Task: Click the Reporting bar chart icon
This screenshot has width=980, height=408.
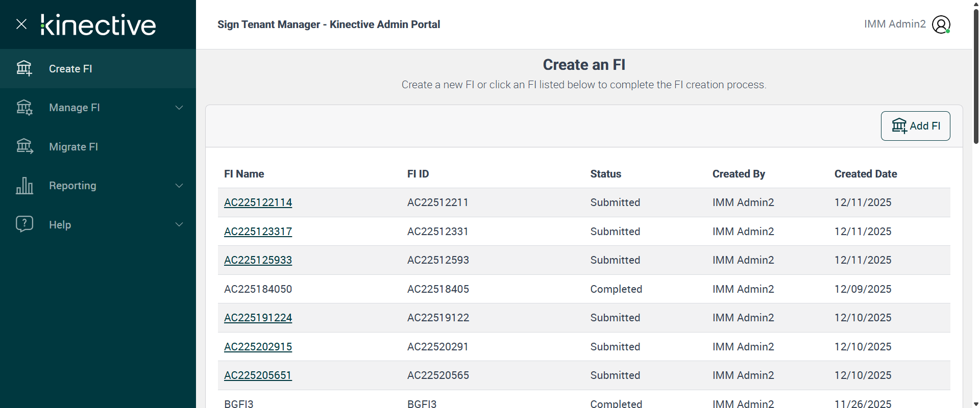Action: tap(24, 186)
